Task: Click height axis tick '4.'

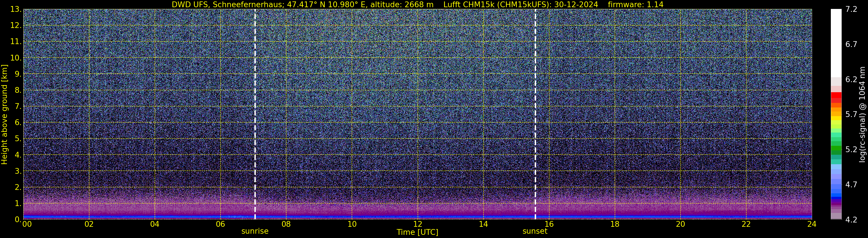Action: coord(18,155)
